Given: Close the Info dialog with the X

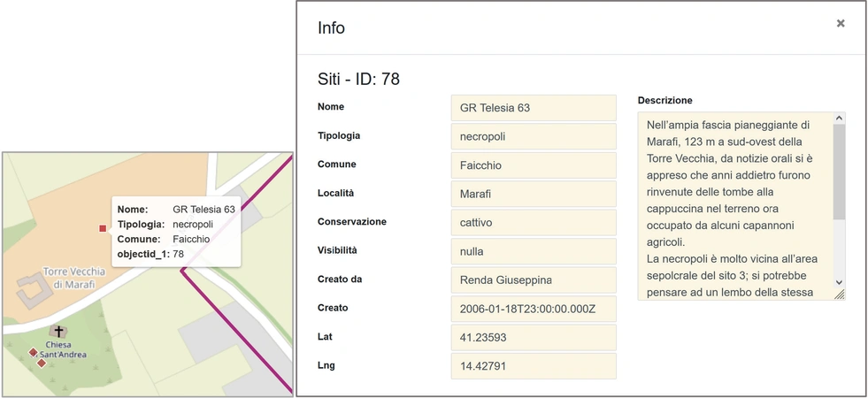Looking at the screenshot, I should pos(840,24).
